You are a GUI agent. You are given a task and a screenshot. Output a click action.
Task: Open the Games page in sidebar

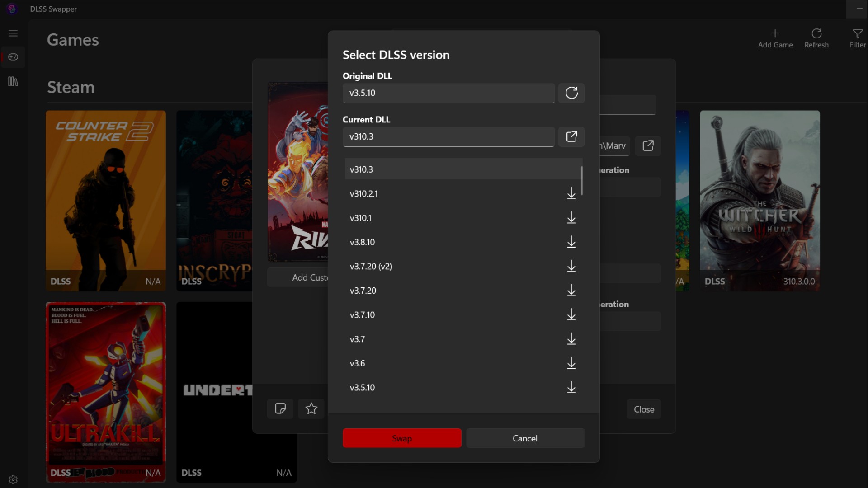click(x=13, y=57)
